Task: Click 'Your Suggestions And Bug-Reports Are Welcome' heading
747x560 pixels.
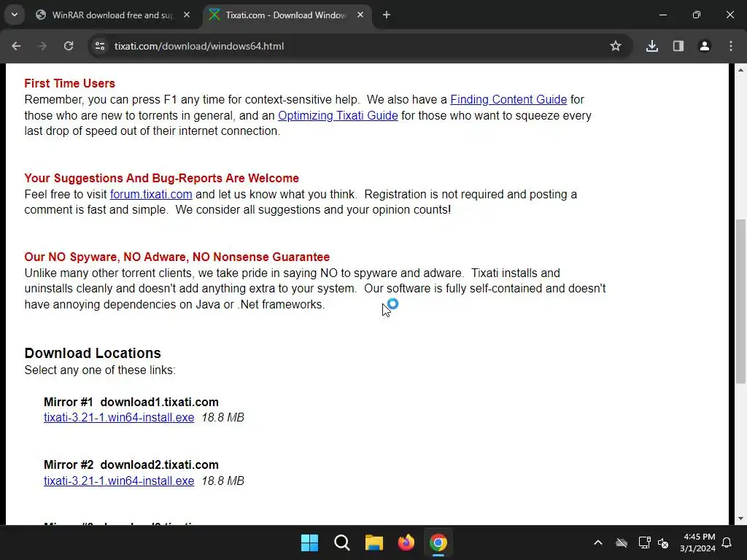Action: 161,178
